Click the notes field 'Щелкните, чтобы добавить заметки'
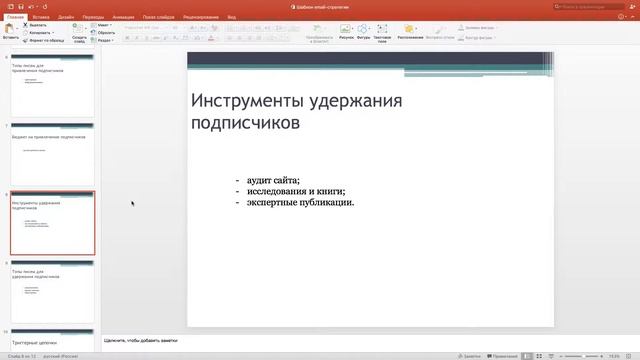The width and height of the screenshot is (640, 360). [141, 340]
